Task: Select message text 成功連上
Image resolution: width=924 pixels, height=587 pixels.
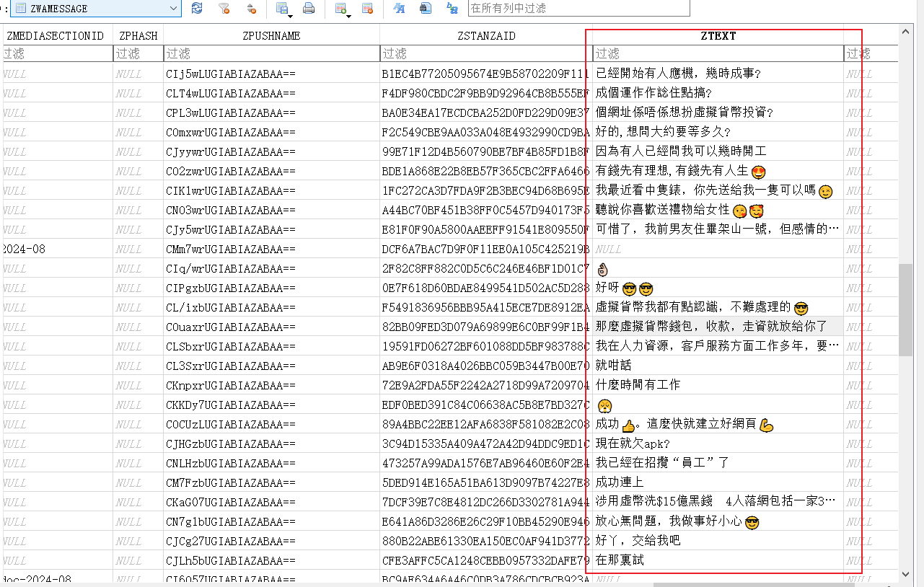Action: (x=620, y=482)
